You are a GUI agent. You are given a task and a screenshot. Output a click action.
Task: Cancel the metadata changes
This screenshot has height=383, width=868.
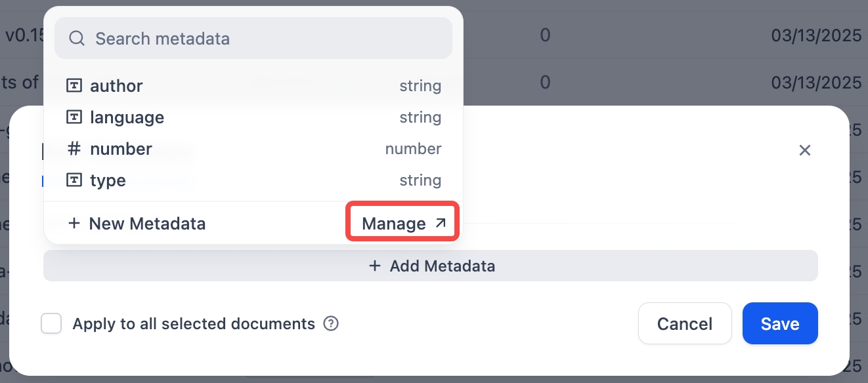tap(685, 323)
